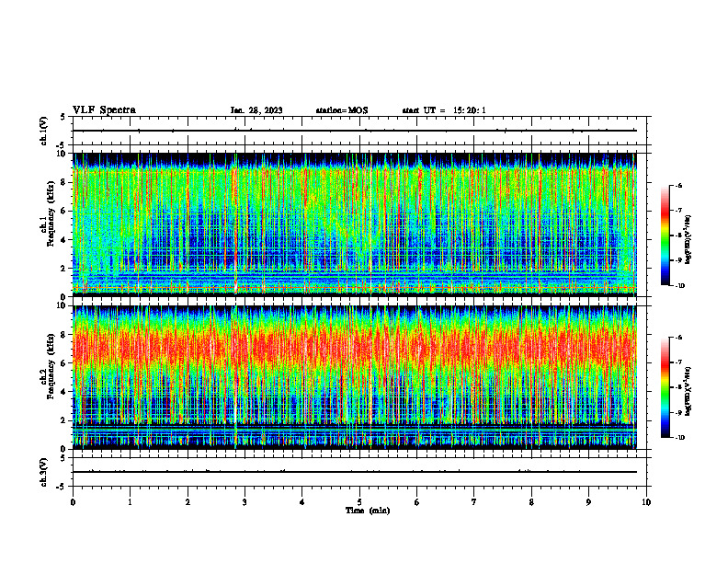The height and width of the screenshot is (563, 728).
Task: Click the "6" tick label on the time axis
Action: [417, 502]
